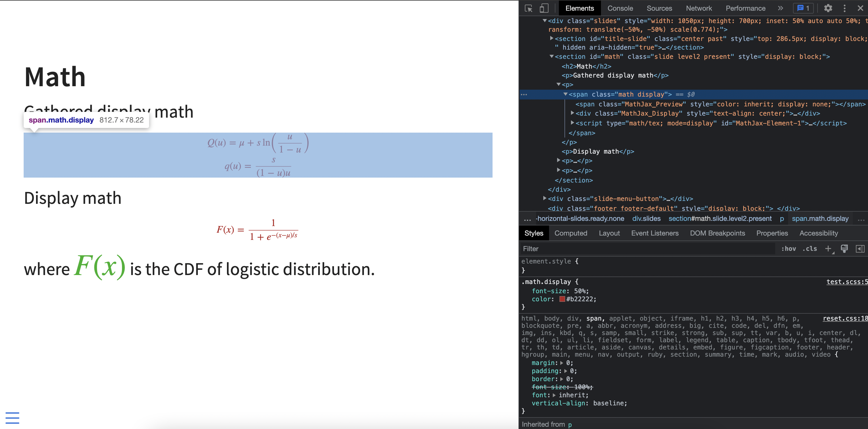Open the selected node's options ellipsis
Viewport: 868px width, 429px height.
pos(524,94)
